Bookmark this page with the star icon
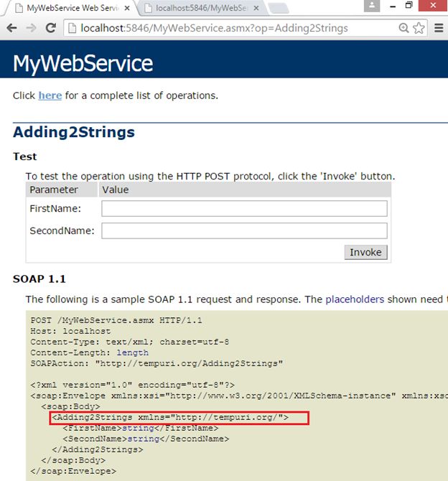The width and height of the screenshot is (448, 481). click(x=419, y=28)
